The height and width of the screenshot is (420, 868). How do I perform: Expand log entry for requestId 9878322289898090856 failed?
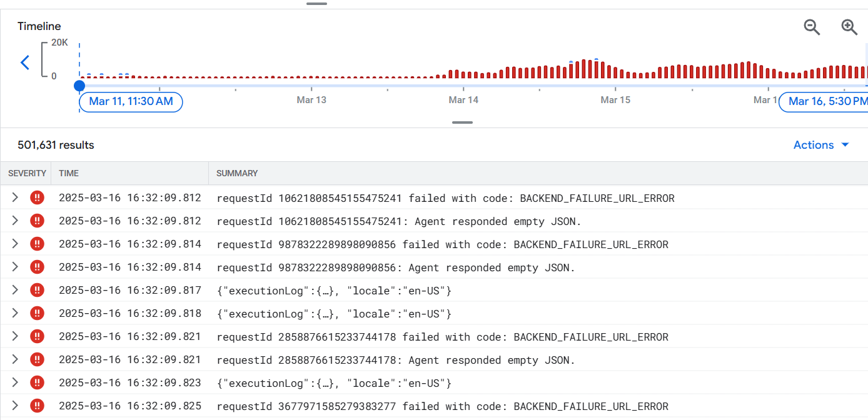[16, 244]
